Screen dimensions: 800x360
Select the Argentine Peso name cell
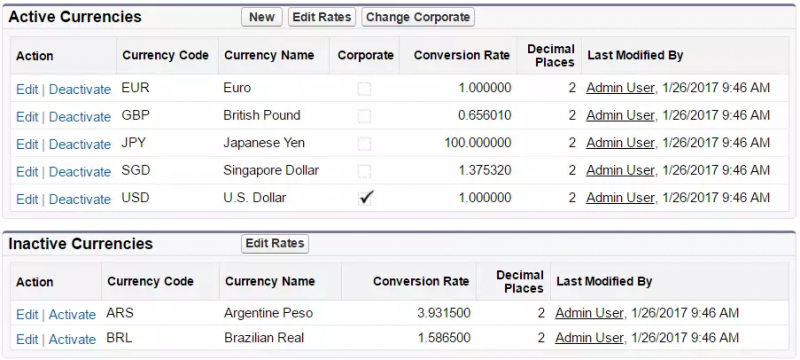(268, 313)
